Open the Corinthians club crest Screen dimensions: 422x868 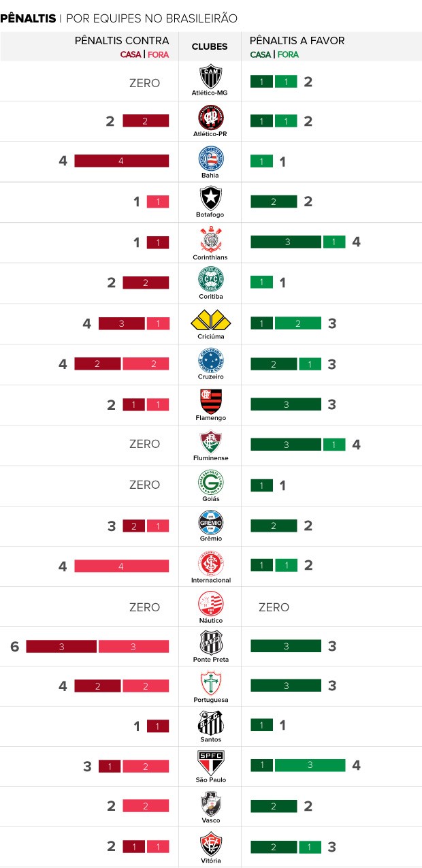pyautogui.click(x=210, y=239)
